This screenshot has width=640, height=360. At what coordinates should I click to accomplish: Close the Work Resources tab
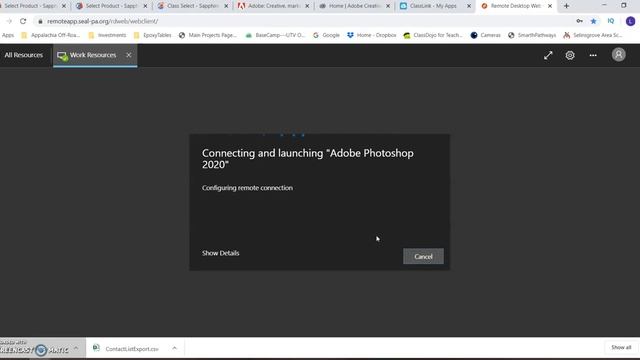129,55
